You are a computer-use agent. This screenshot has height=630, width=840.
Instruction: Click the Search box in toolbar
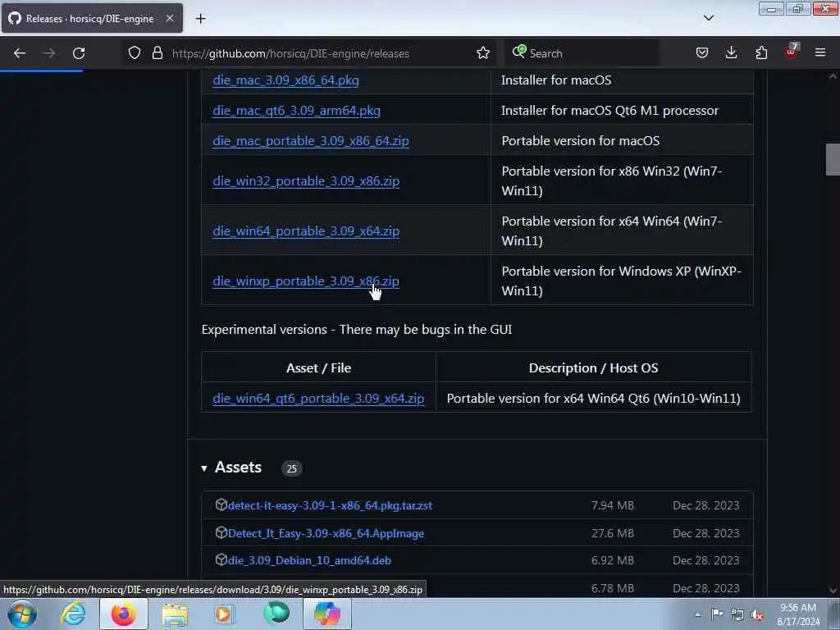click(582, 53)
